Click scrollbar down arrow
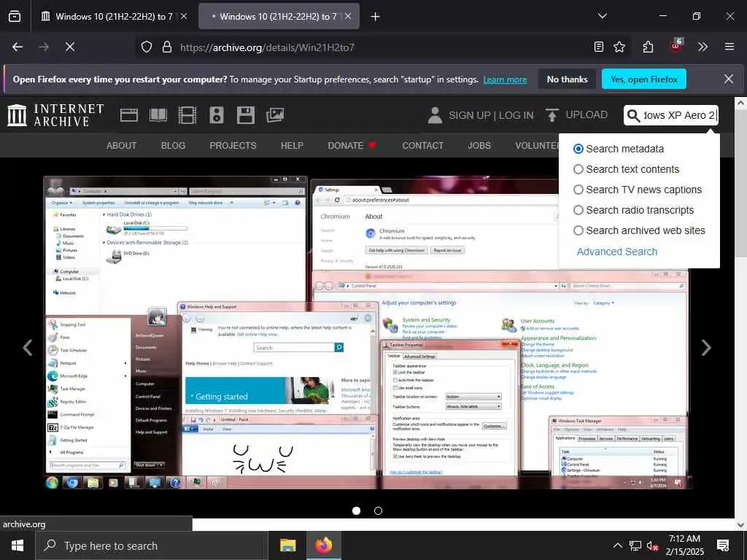747x560 pixels. 740,524
